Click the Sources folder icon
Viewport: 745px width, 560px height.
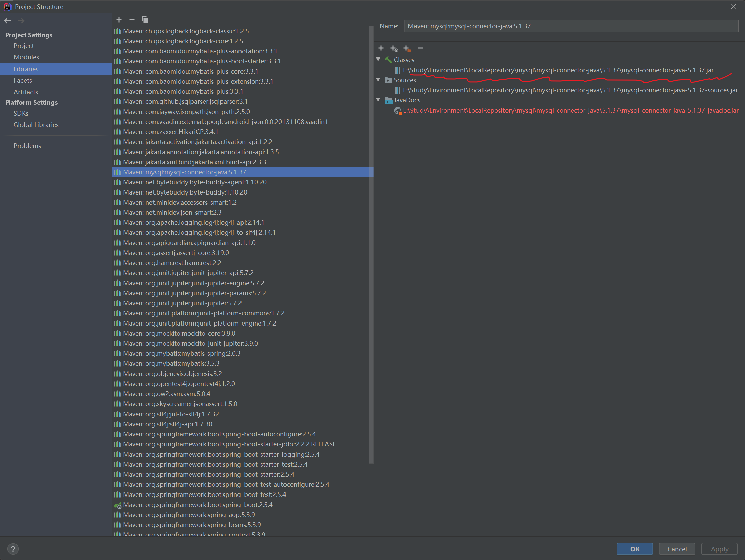[388, 80]
